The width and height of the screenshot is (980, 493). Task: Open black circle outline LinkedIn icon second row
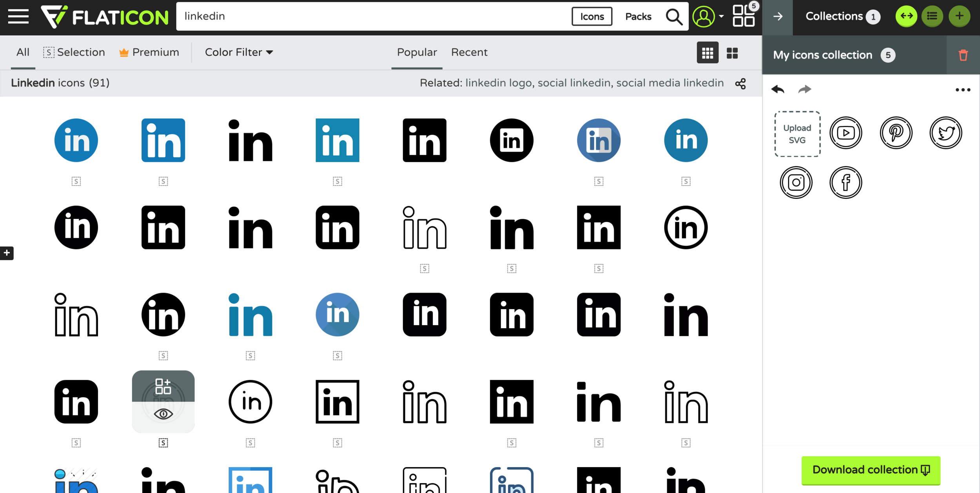click(686, 227)
